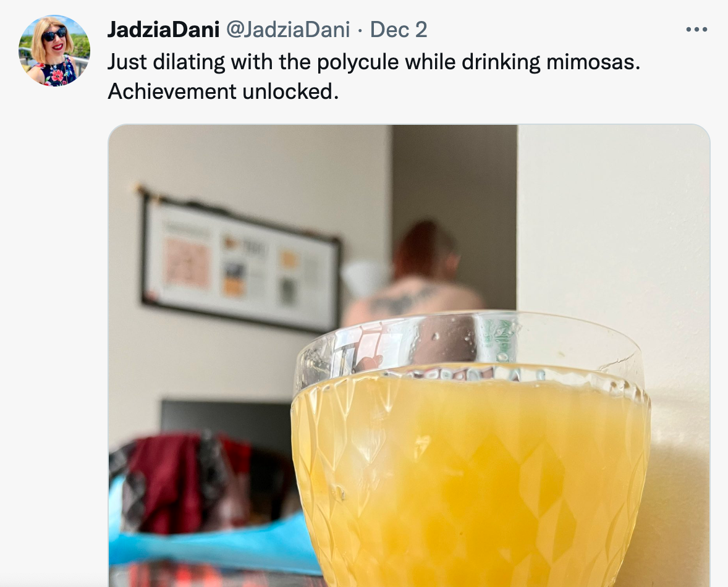728x587 pixels.
Task: Click the 'Achievement unlocked.' text line
Action: (x=223, y=91)
